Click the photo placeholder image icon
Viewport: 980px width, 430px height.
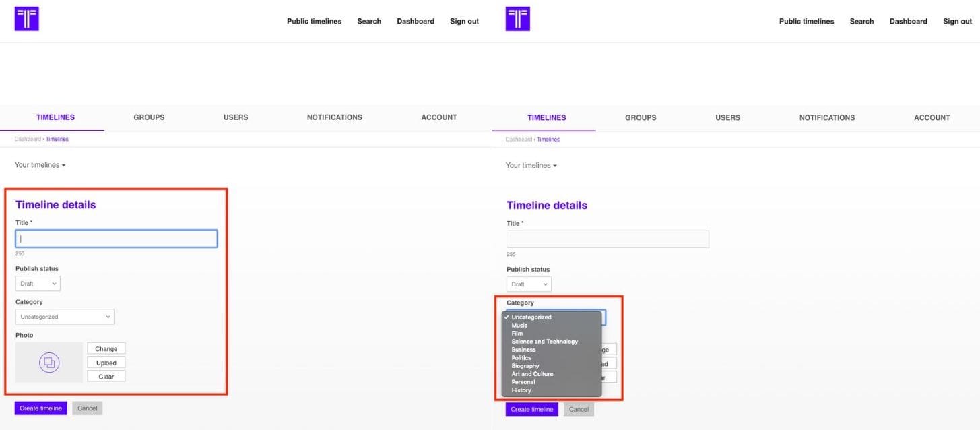point(49,363)
